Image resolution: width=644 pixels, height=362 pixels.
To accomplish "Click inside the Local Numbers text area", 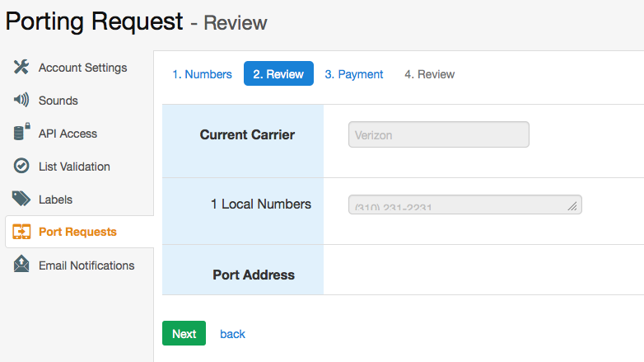I will pos(457,205).
